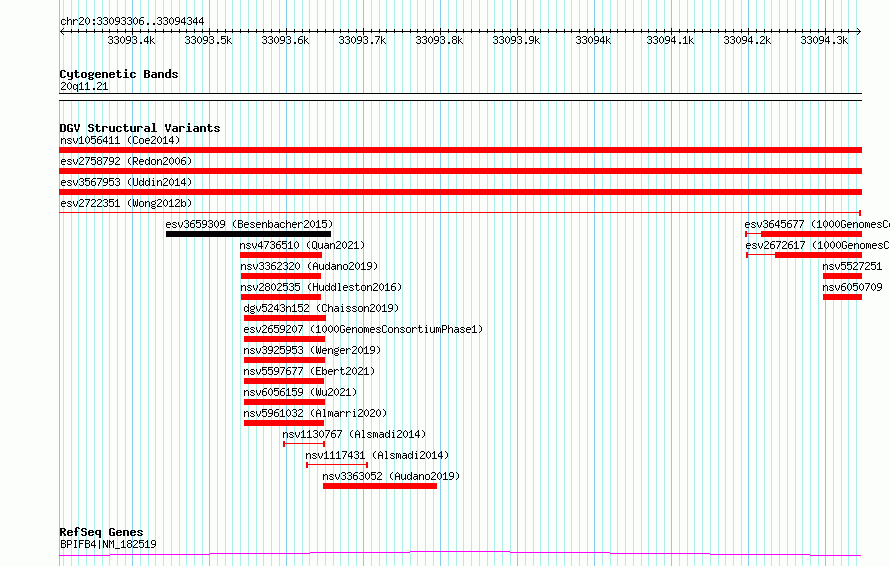Viewport: 890px width, 566px height.
Task: Click the red bar under nsv5961032
Action: (284, 423)
